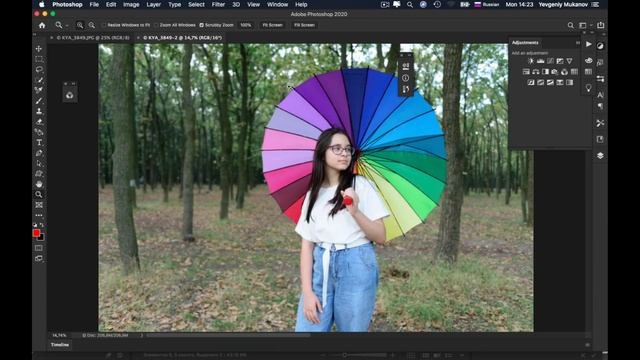This screenshot has height=360, width=640.
Task: Add a Levels adjustment
Action: click(x=540, y=61)
